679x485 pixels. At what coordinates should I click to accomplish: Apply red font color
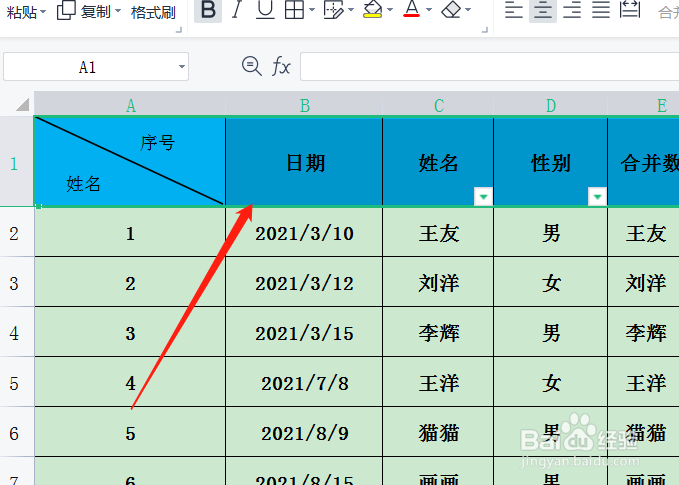coord(411,10)
